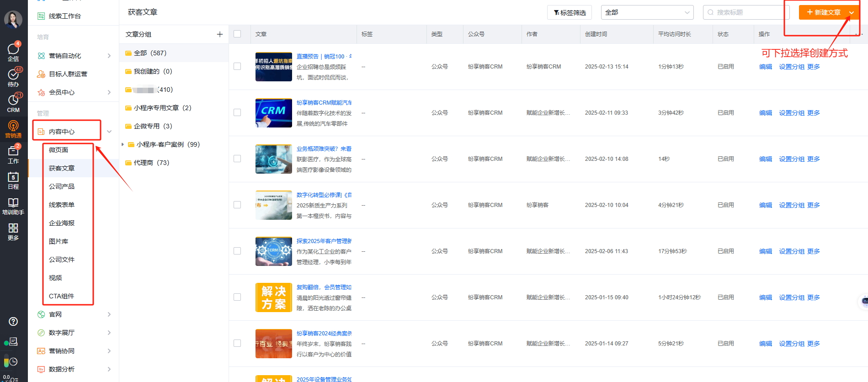
Task: Expand the 小程序-客户案例 folder triangle
Action: click(x=122, y=144)
